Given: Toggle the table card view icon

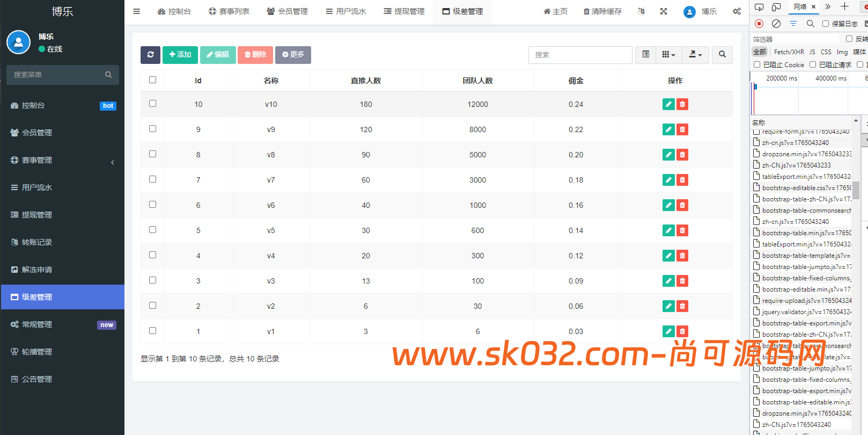Looking at the screenshot, I should click(x=645, y=55).
